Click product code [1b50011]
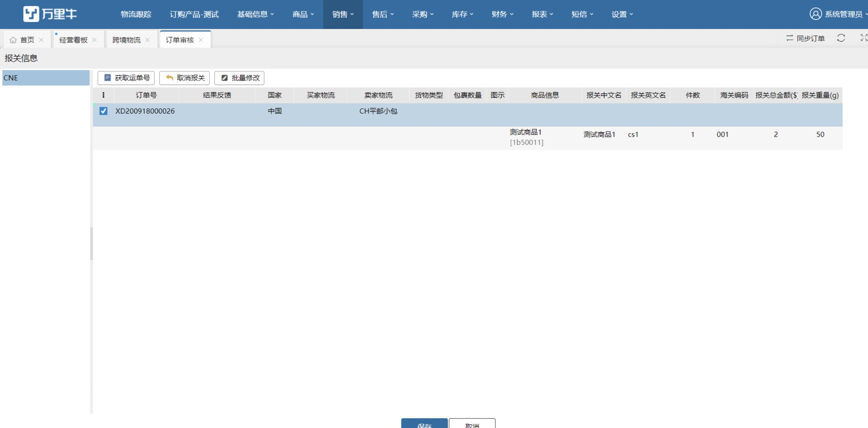 pos(526,143)
